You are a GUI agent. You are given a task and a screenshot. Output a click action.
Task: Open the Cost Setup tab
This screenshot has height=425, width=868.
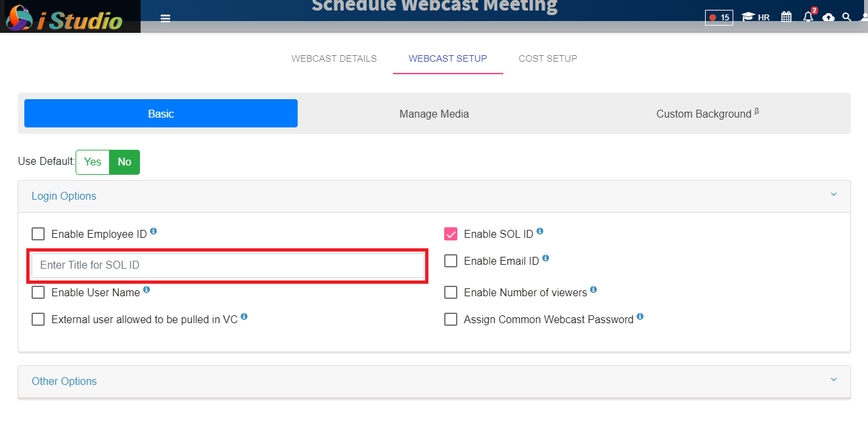pyautogui.click(x=548, y=58)
